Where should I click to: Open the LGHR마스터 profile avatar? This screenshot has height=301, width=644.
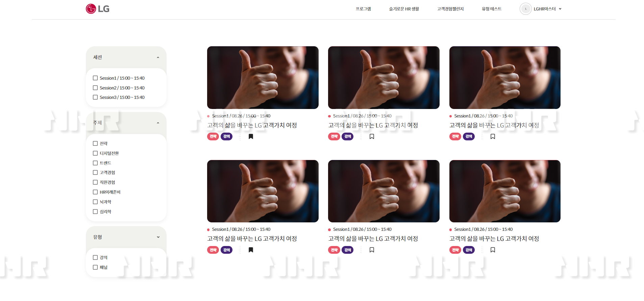click(x=525, y=9)
